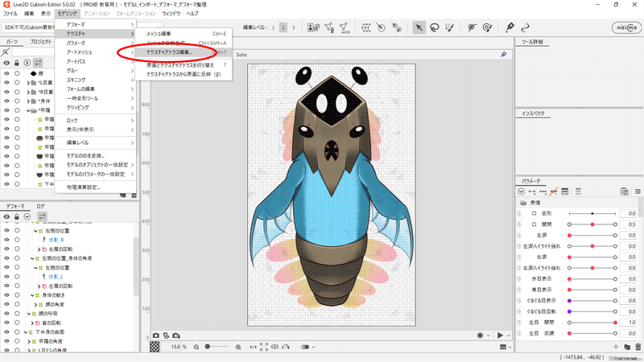Click the parameter panel hamburger menu
The image size is (644, 362).
pyautogui.click(x=638, y=191)
